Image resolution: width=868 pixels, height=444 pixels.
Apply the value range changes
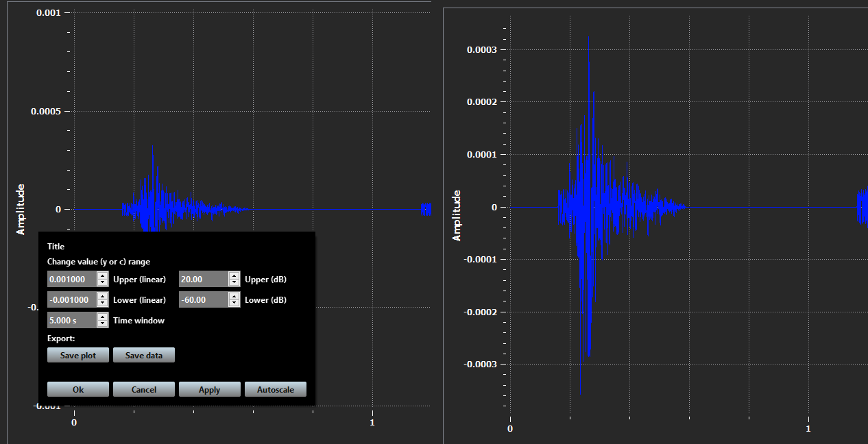tap(210, 389)
